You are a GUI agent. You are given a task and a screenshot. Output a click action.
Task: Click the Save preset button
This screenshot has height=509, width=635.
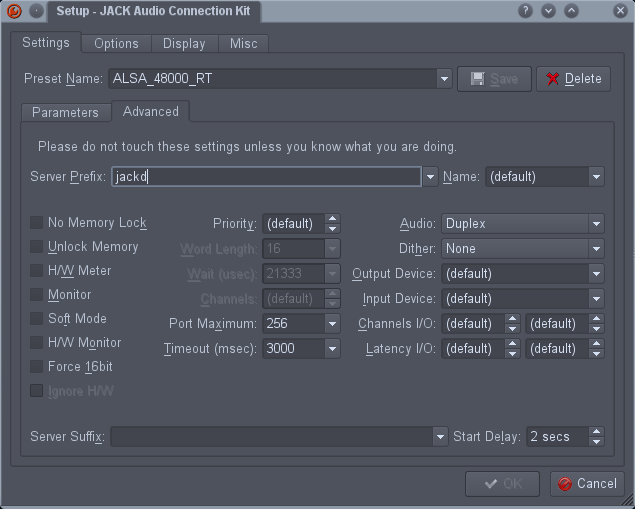point(494,79)
